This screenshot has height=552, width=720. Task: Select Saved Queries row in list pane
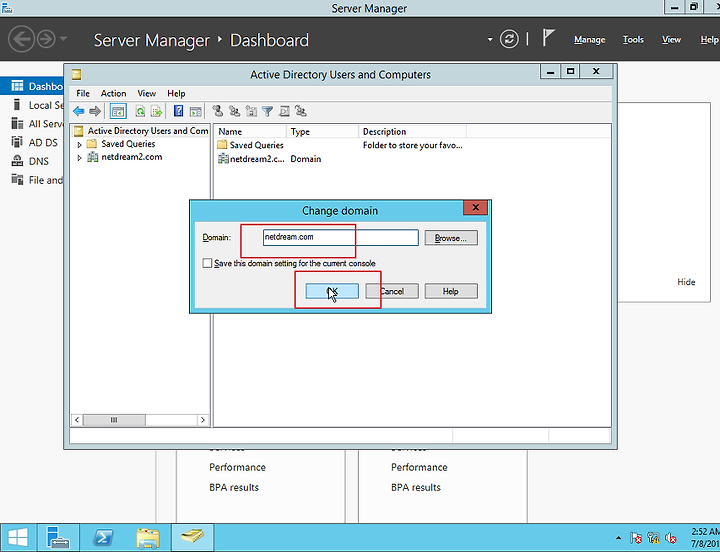(340, 145)
